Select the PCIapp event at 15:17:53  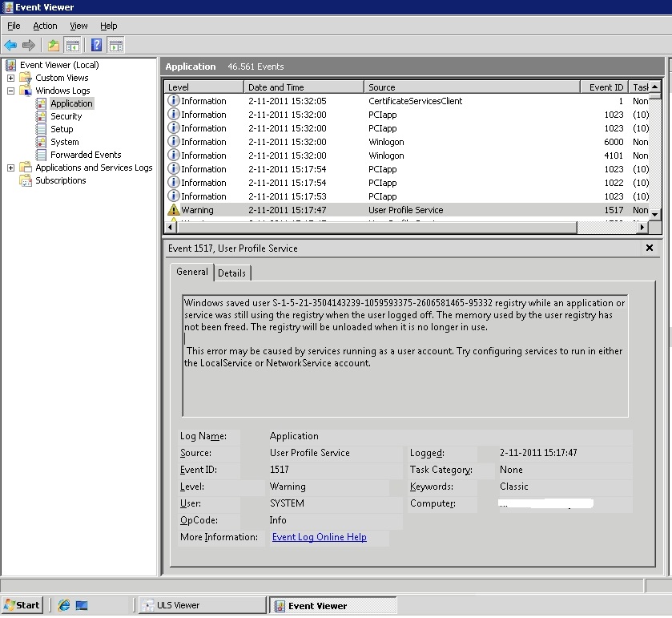coord(408,196)
